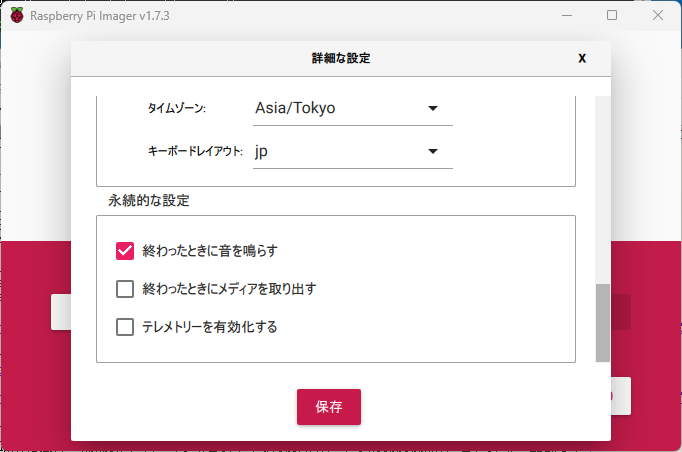The height and width of the screenshot is (452, 682).
Task: Click the タイムゾーン label
Action: pyautogui.click(x=177, y=108)
